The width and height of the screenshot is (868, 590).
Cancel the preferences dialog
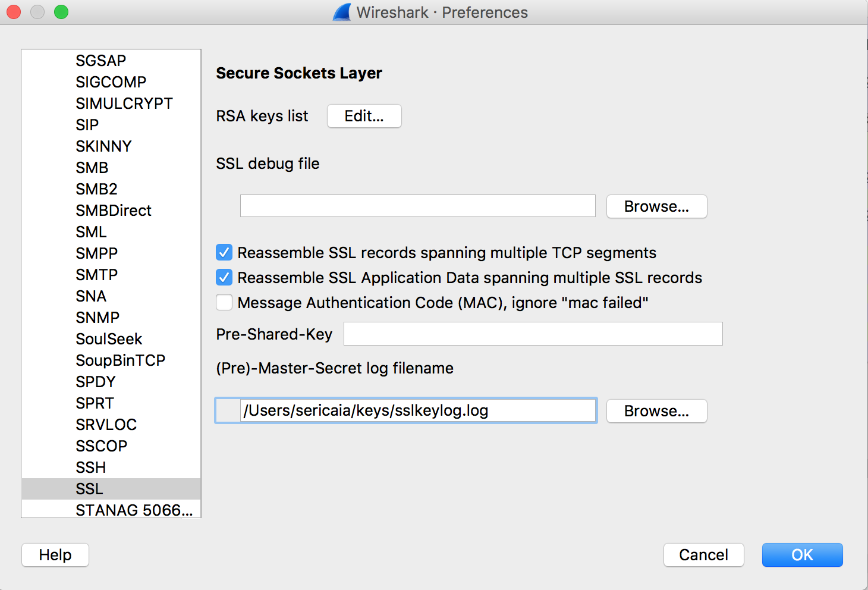pos(704,555)
